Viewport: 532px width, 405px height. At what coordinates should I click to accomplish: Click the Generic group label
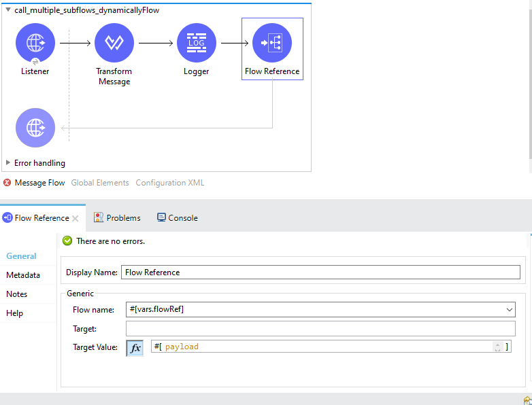(80, 293)
